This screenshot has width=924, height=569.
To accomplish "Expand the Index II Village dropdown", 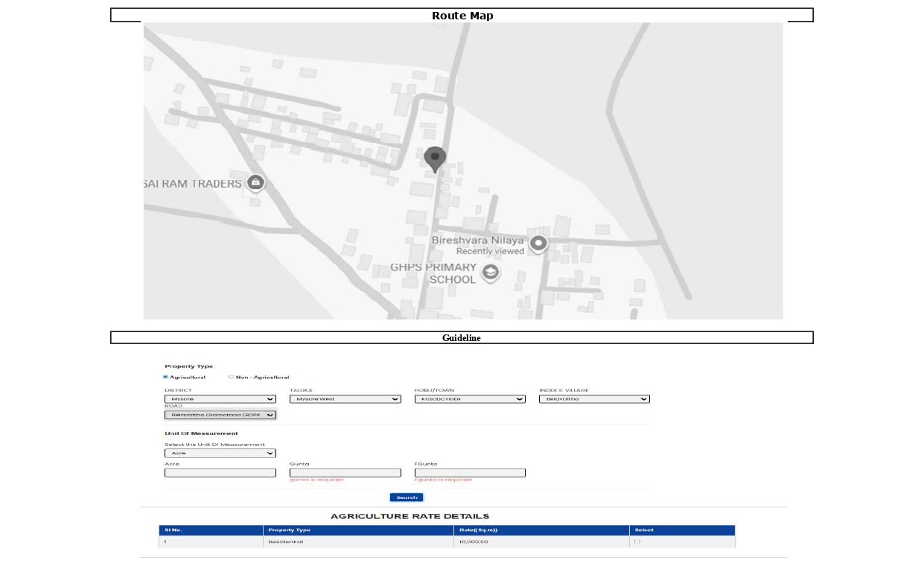I will click(x=594, y=399).
